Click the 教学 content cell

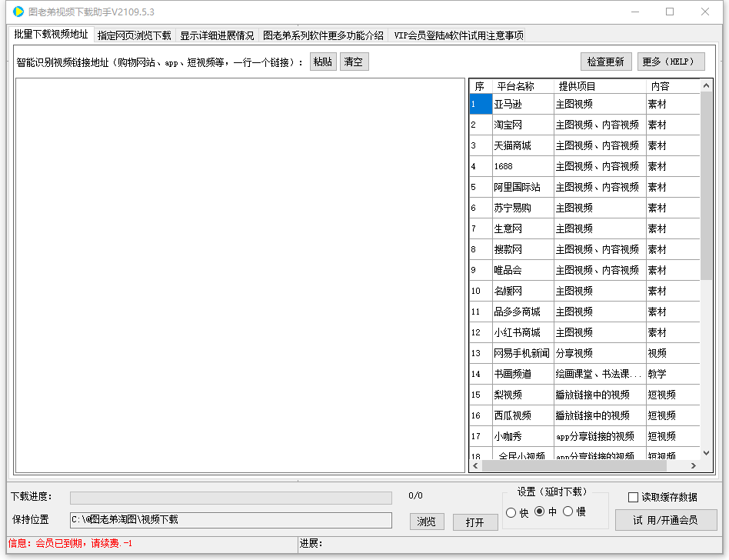(673, 374)
